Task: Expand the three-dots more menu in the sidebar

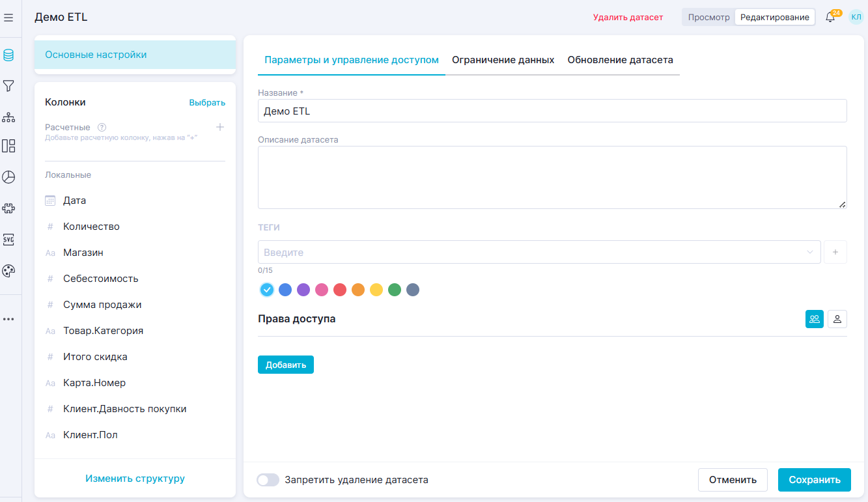Action: coord(8,319)
